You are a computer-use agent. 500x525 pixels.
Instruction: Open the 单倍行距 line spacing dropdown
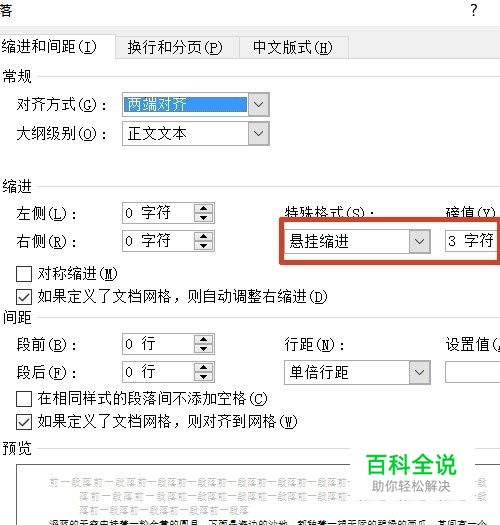pos(420,372)
